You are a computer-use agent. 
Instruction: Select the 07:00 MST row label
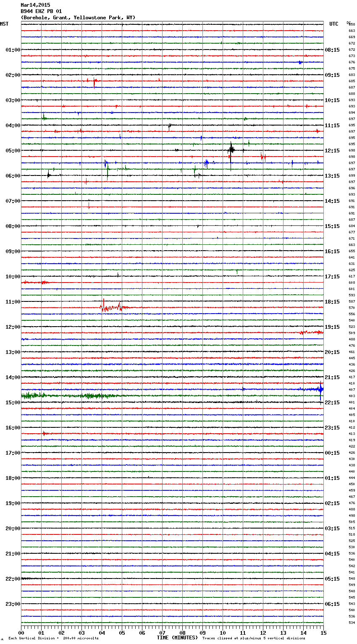click(13, 201)
